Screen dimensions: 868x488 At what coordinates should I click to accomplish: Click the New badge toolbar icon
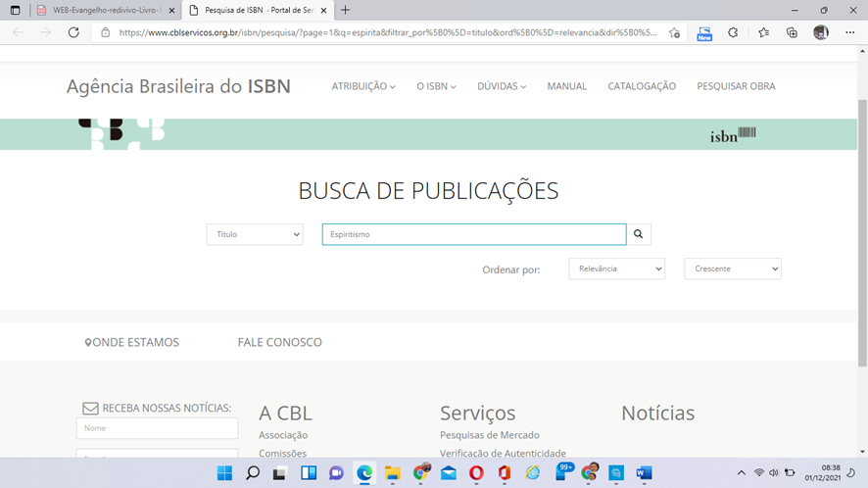point(704,33)
